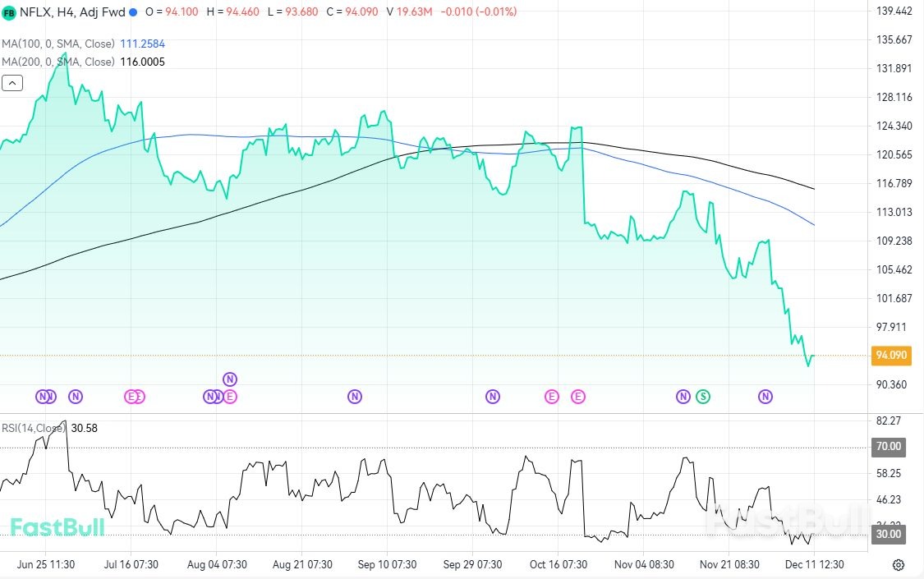Viewport: 924px width, 579px height.
Task: Click the orange 94.090 current price label
Action: 891,356
